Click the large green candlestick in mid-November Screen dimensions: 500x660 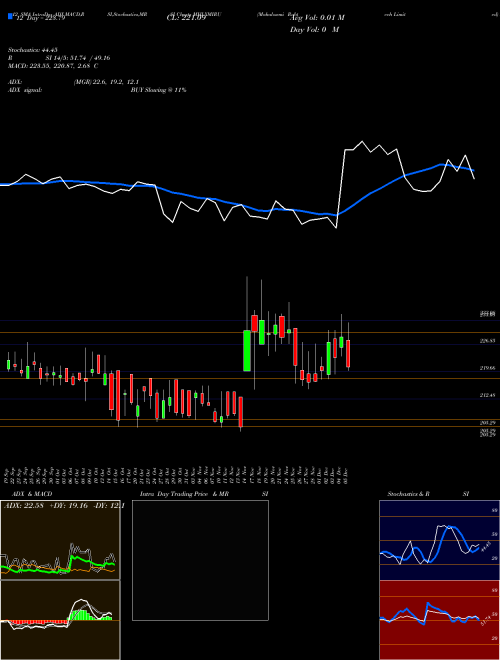tap(247, 351)
